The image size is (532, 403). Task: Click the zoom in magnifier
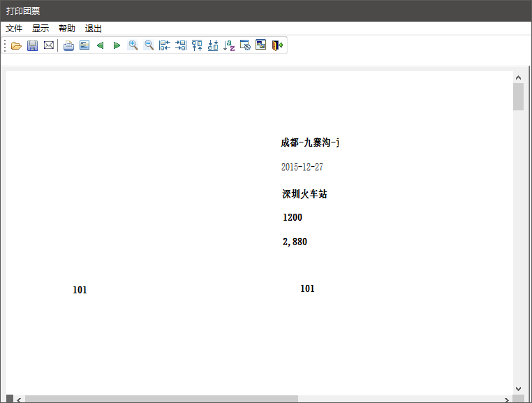tap(133, 45)
